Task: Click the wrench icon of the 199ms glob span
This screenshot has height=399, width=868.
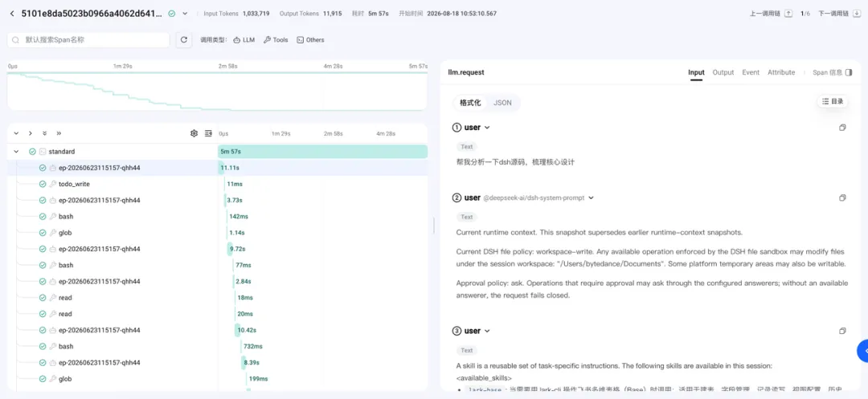Action: coord(52,379)
